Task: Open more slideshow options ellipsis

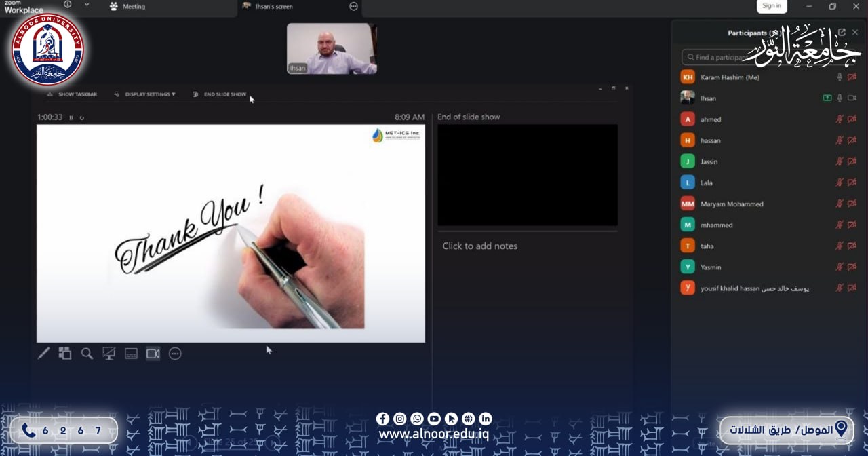Action: (x=175, y=353)
